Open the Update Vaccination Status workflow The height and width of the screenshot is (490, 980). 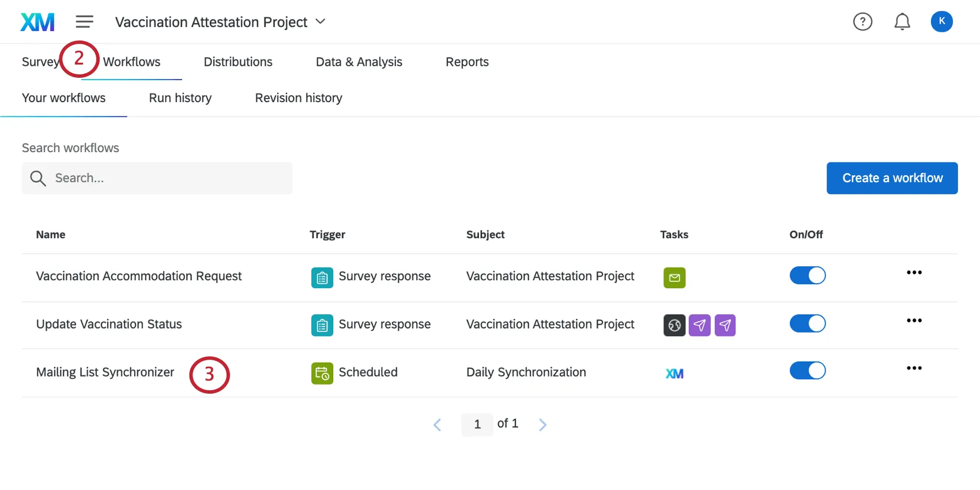tap(109, 324)
